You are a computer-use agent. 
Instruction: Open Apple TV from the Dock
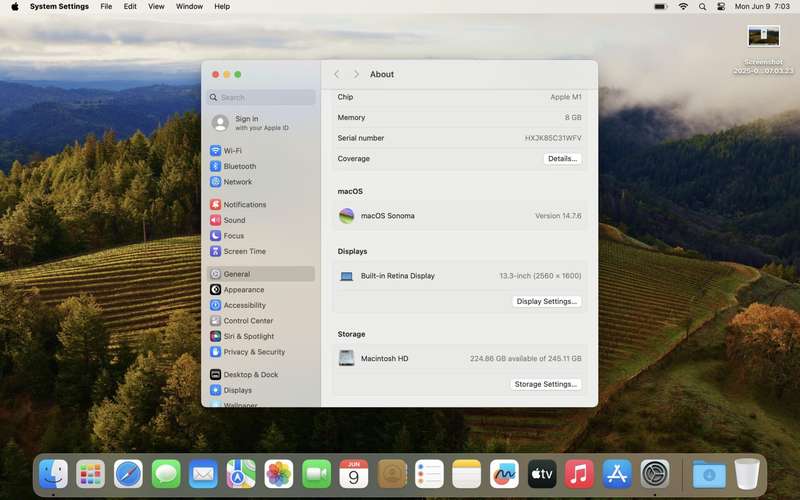[x=542, y=474]
